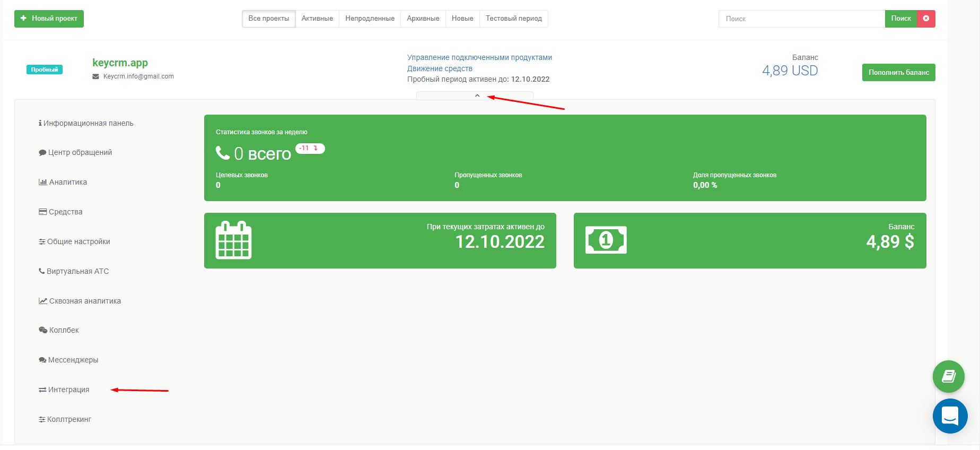Click the Пополнить баланс button
Viewport: 980px width, 450px height.
[x=898, y=73]
